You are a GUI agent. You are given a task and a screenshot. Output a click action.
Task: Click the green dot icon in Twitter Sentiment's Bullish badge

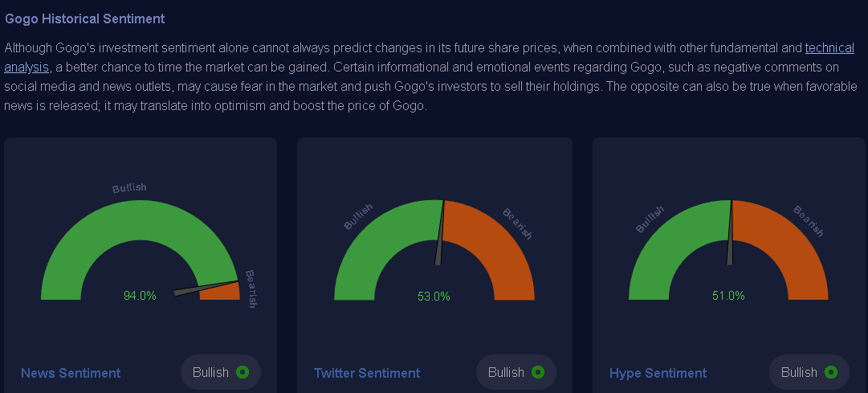click(538, 372)
